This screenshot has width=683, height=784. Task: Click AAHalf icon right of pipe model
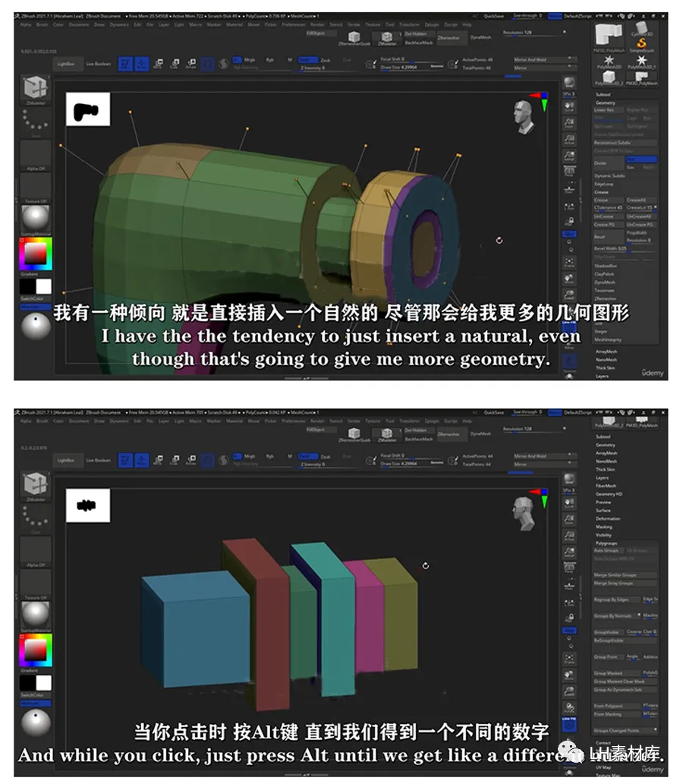point(569,156)
